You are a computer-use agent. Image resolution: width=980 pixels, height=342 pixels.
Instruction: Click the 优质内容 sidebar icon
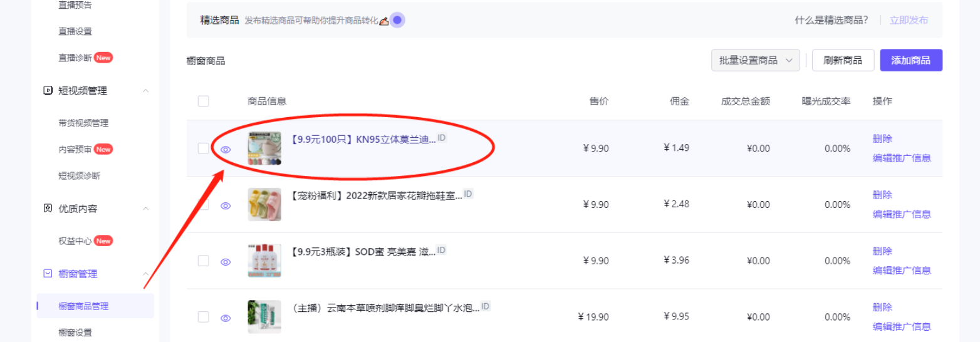48,209
